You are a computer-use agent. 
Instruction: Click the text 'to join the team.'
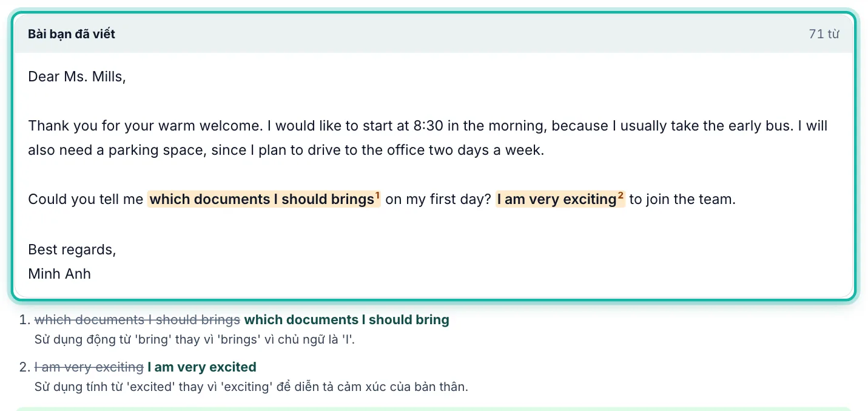coord(682,199)
